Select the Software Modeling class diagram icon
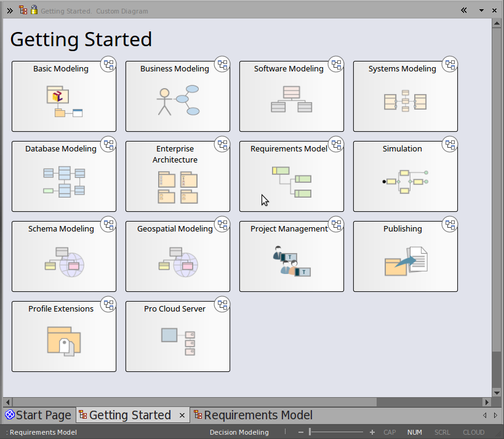504x439 pixels. pos(291,100)
